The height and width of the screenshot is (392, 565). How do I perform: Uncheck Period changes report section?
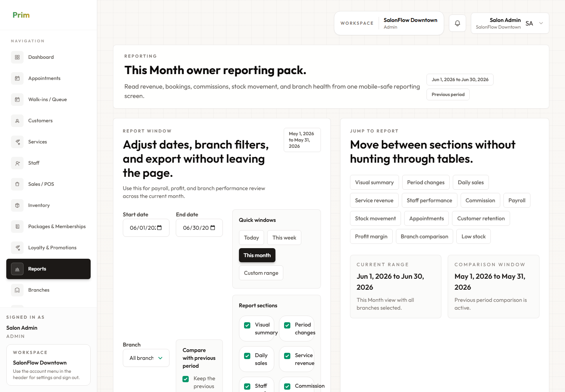pos(287,325)
